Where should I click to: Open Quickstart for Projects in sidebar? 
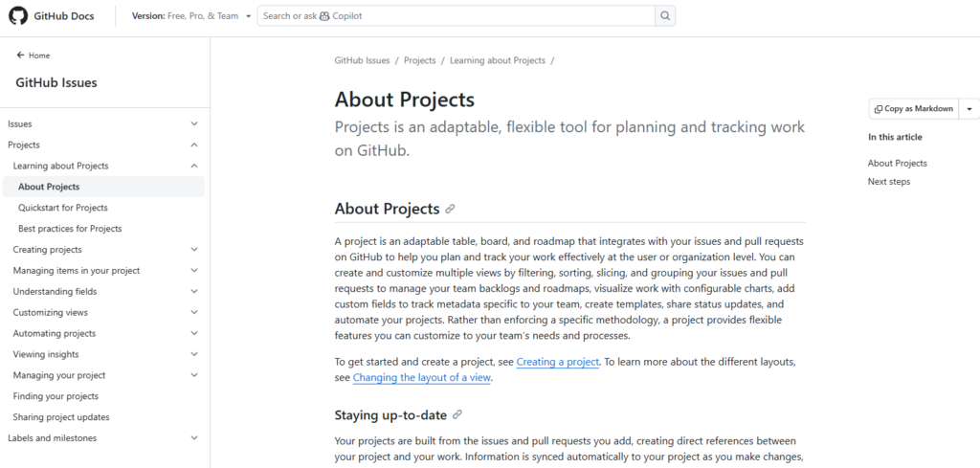(63, 208)
